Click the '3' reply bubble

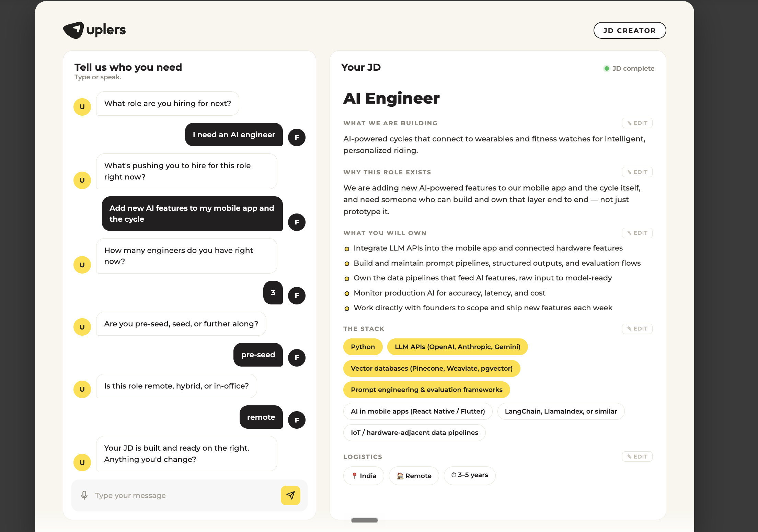273,292
